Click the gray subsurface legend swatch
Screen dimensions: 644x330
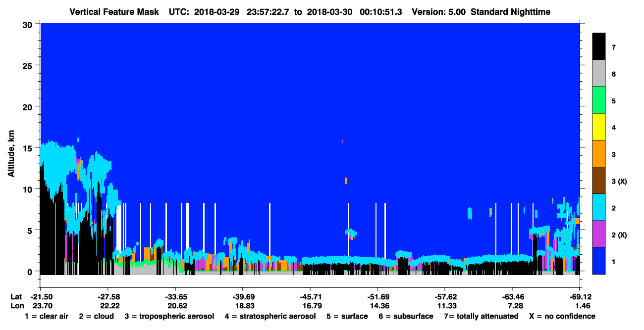pos(599,73)
